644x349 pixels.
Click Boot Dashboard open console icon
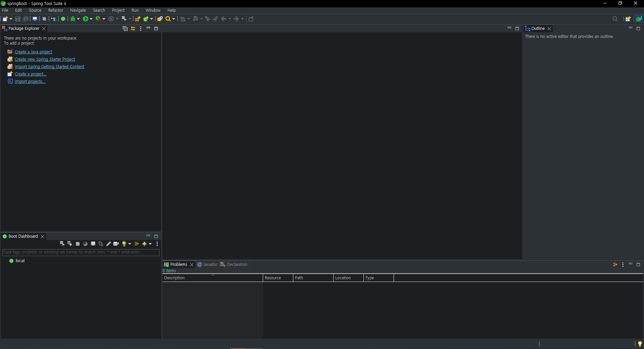[x=93, y=244]
